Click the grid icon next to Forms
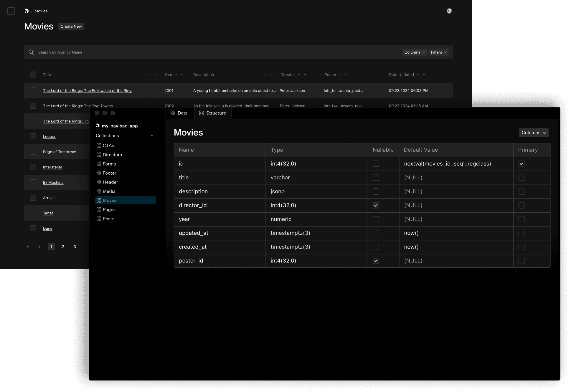Viewport: 571px width, 392px height. click(x=99, y=164)
